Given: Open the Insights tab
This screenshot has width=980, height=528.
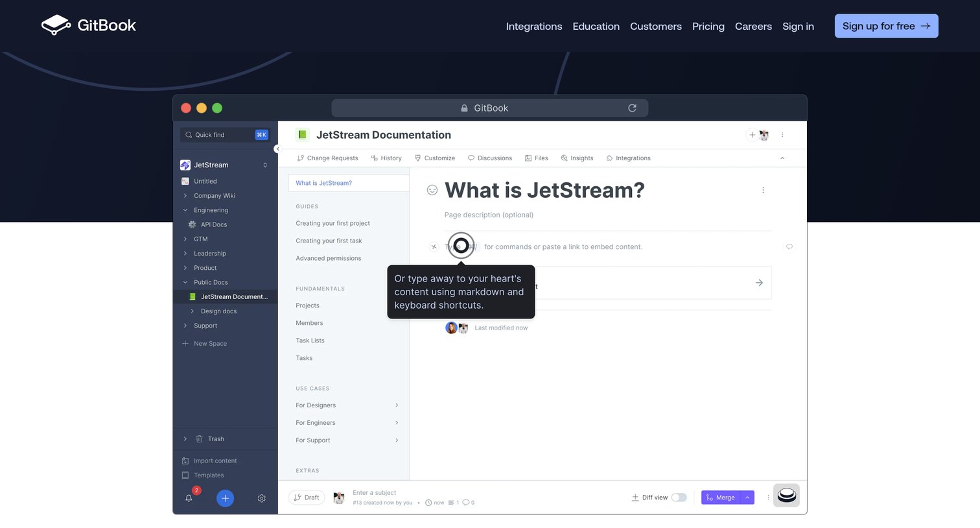Looking at the screenshot, I should [x=577, y=158].
